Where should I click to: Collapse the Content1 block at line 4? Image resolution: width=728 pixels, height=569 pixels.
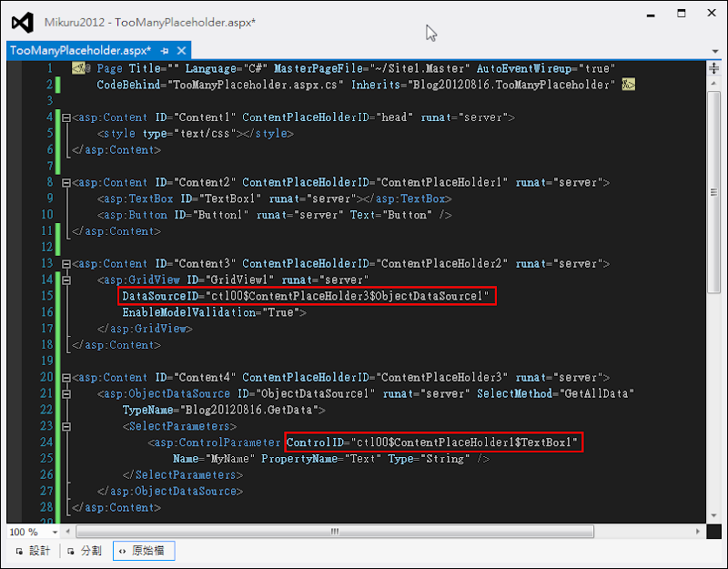[x=66, y=118]
